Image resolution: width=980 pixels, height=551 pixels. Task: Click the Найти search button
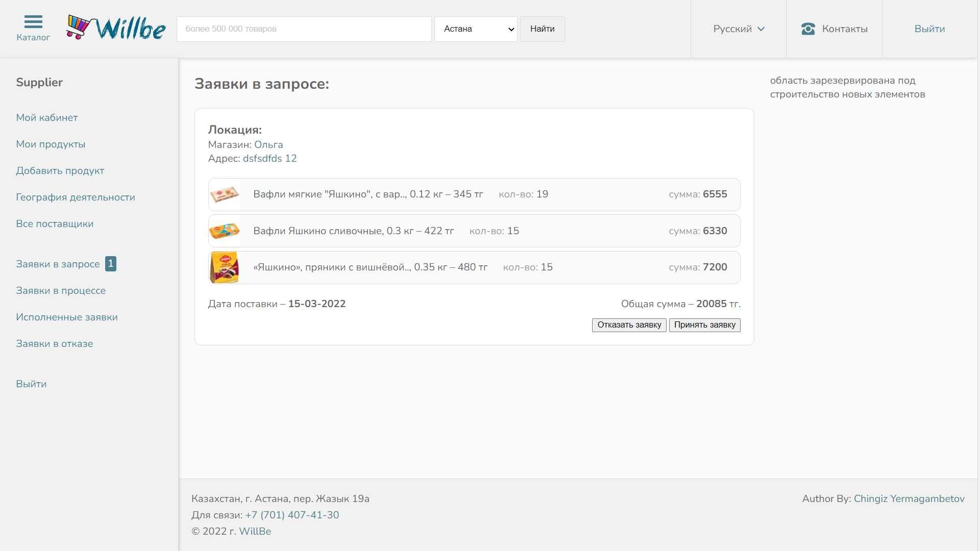(x=542, y=29)
